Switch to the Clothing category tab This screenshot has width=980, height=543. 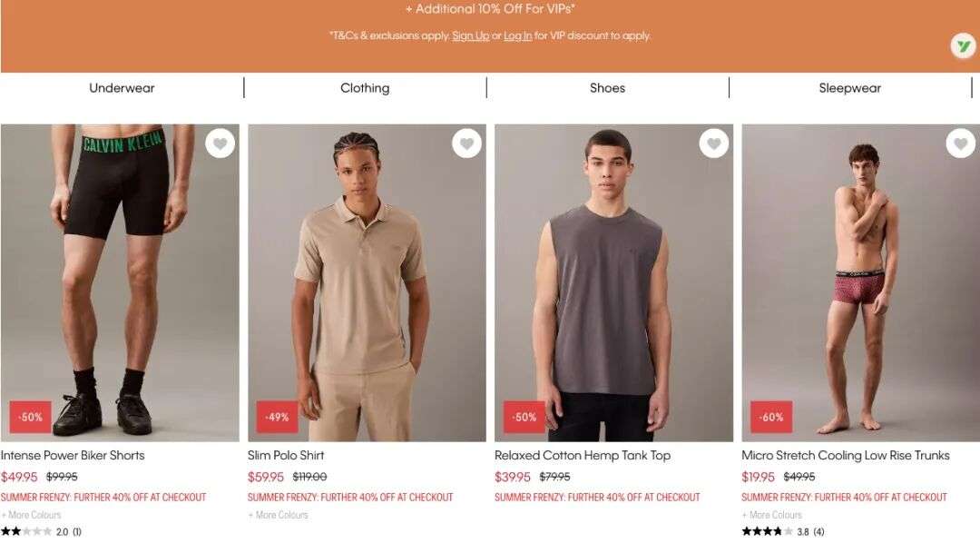pyautogui.click(x=365, y=88)
